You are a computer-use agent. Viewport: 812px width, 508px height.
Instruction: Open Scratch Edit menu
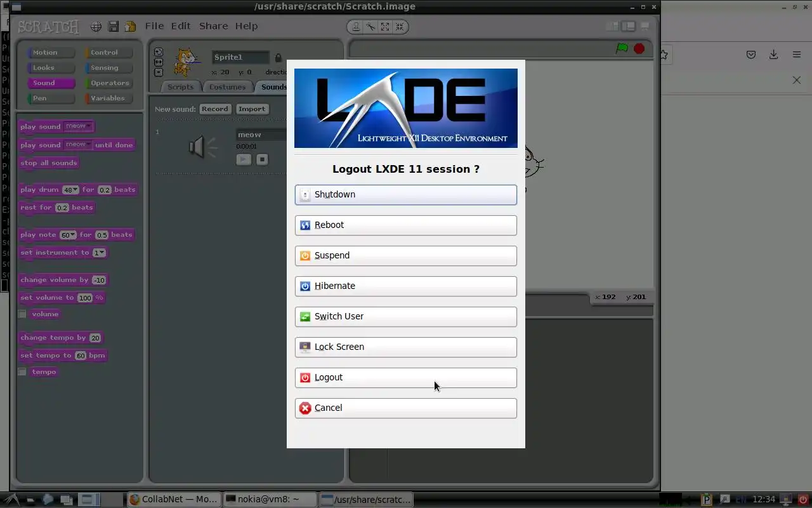tap(181, 26)
